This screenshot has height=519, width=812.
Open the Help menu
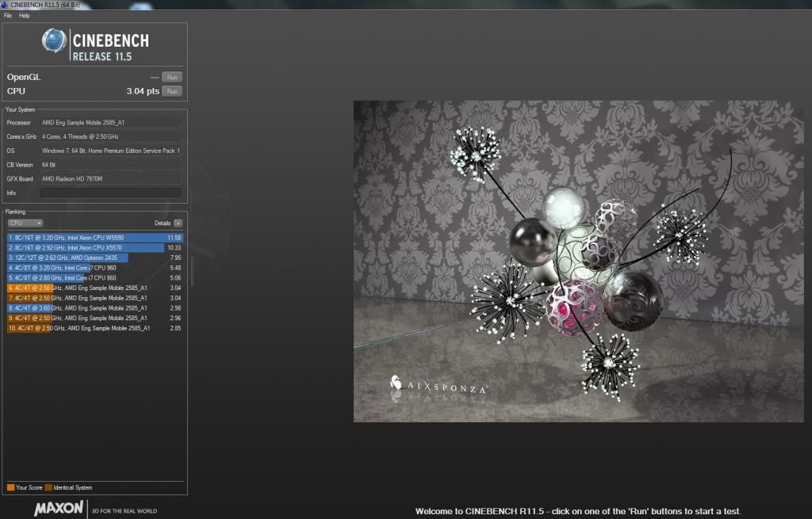click(25, 16)
